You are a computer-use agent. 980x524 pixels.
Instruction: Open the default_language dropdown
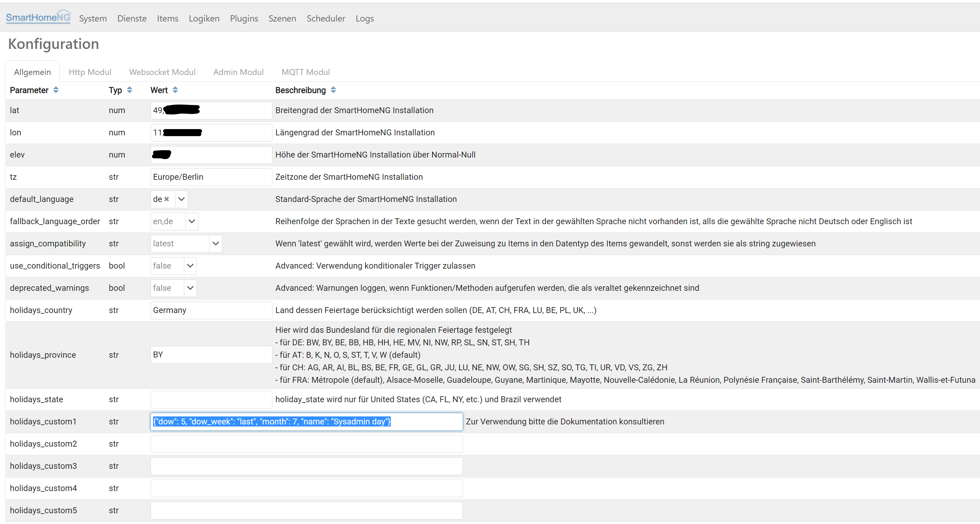click(181, 199)
